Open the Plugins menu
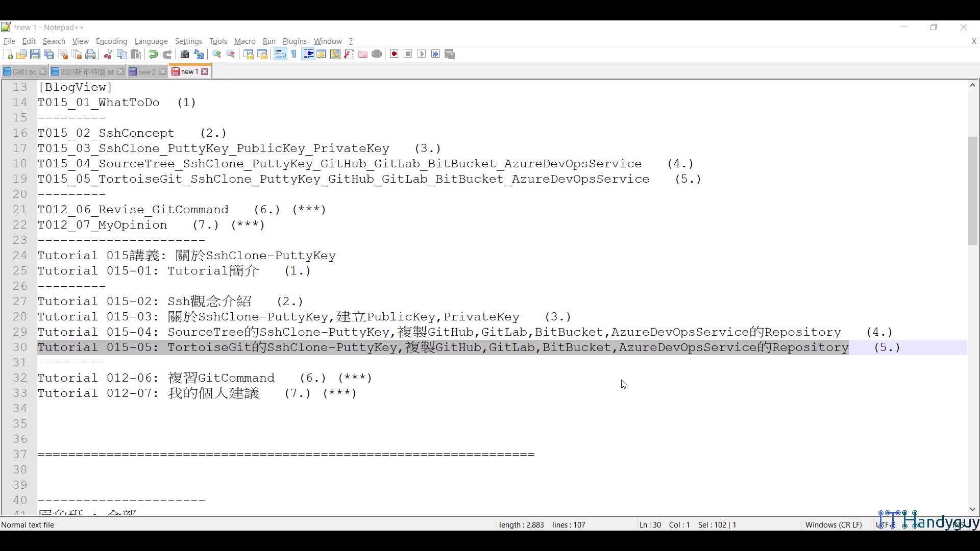The height and width of the screenshot is (551, 980). [x=295, y=41]
